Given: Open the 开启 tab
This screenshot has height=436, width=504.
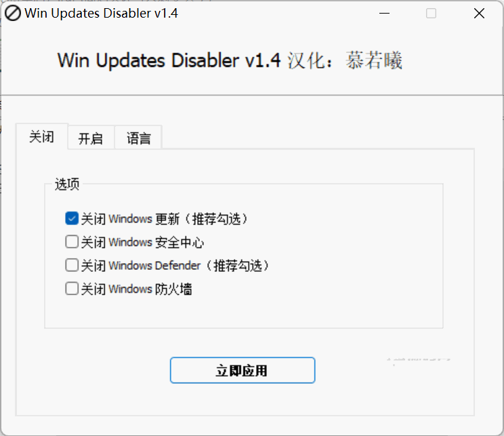Looking at the screenshot, I should (91, 139).
